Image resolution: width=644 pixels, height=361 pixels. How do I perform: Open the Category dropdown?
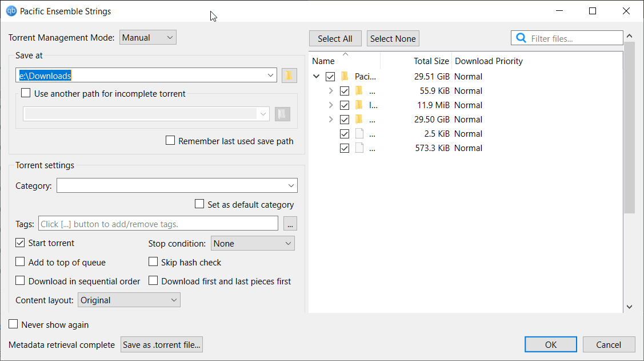(177, 185)
